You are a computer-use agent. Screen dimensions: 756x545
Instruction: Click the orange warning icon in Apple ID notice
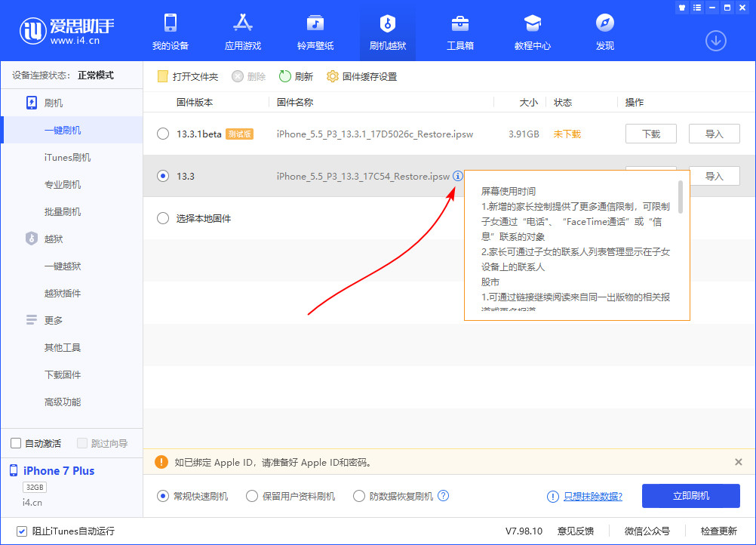[161, 461]
